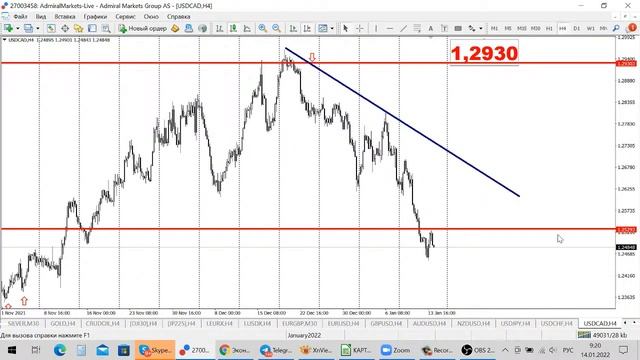Viewport: 640px width, 360px height.
Task: Expand the Profiles dropdown arrow
Action: click(x=38, y=28)
